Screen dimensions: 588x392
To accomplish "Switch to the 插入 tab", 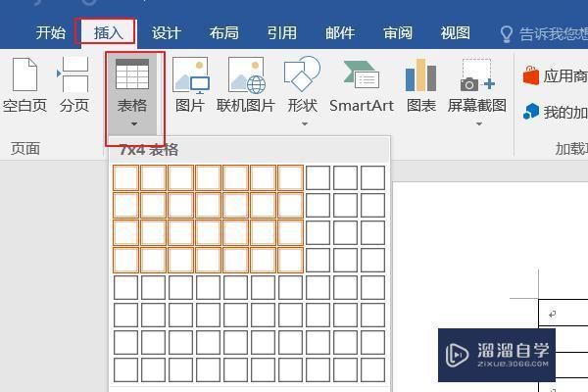I will (108, 33).
